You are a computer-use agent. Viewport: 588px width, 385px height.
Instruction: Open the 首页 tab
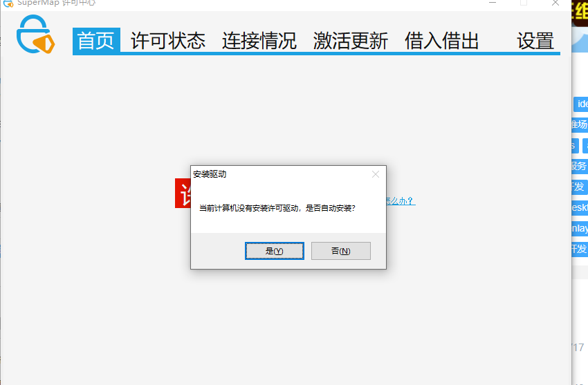[96, 41]
